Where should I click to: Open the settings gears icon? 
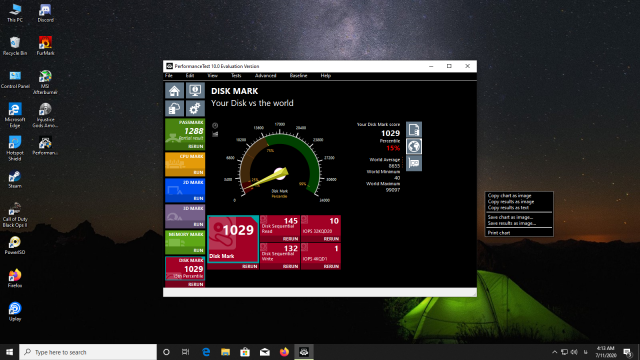click(195, 108)
